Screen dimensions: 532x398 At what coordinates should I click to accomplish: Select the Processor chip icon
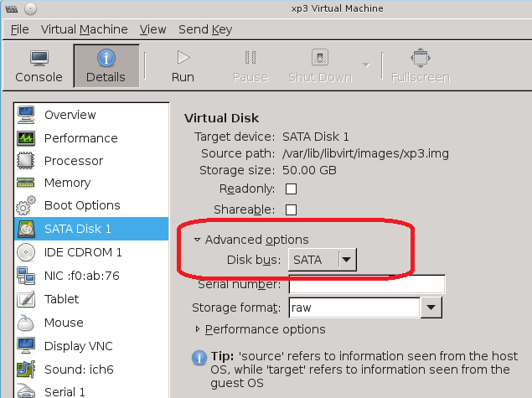pyautogui.click(x=26, y=160)
